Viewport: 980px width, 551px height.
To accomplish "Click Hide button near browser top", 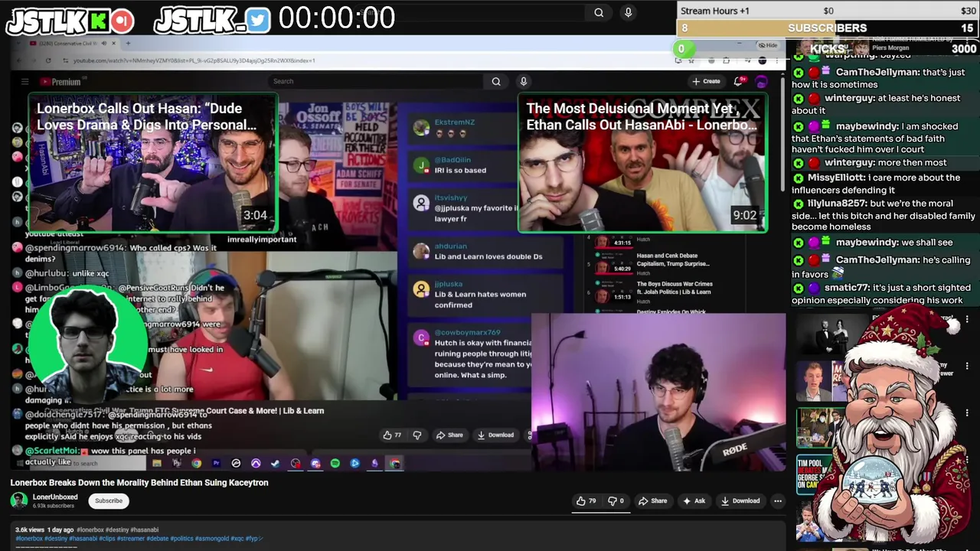I will point(767,45).
